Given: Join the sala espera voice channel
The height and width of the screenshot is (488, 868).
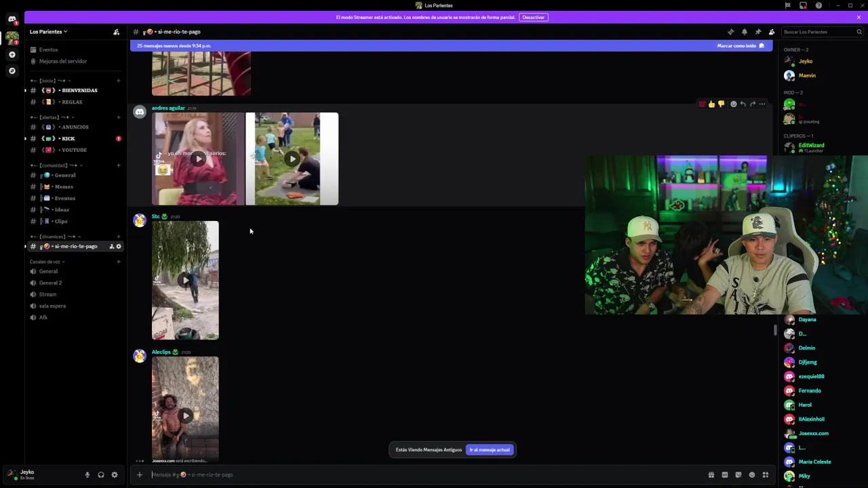Looking at the screenshot, I should [x=75, y=306].
